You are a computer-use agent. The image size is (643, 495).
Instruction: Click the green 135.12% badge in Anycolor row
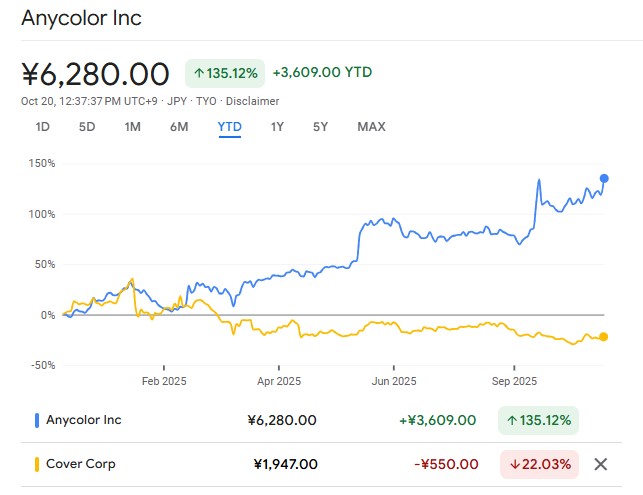tap(538, 420)
